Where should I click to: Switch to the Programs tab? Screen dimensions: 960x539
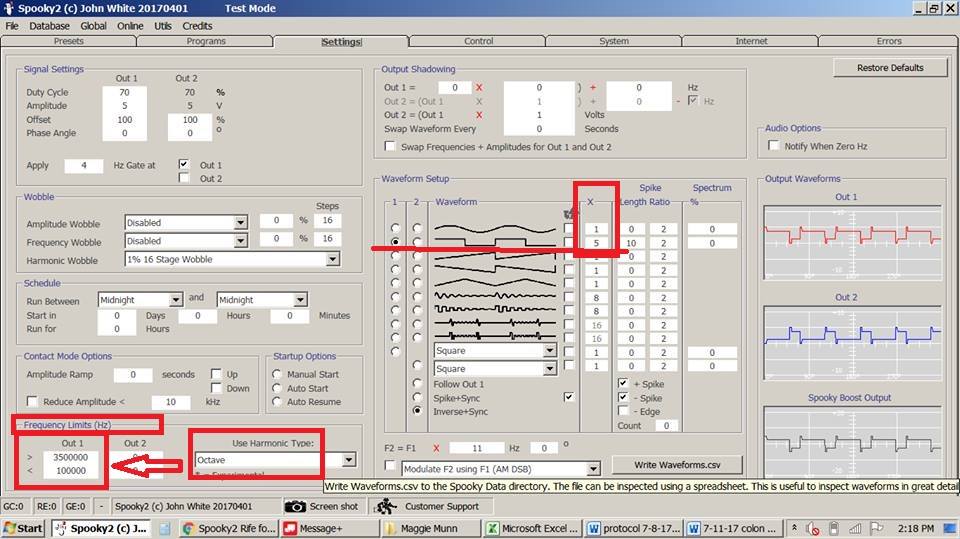[x=206, y=41]
